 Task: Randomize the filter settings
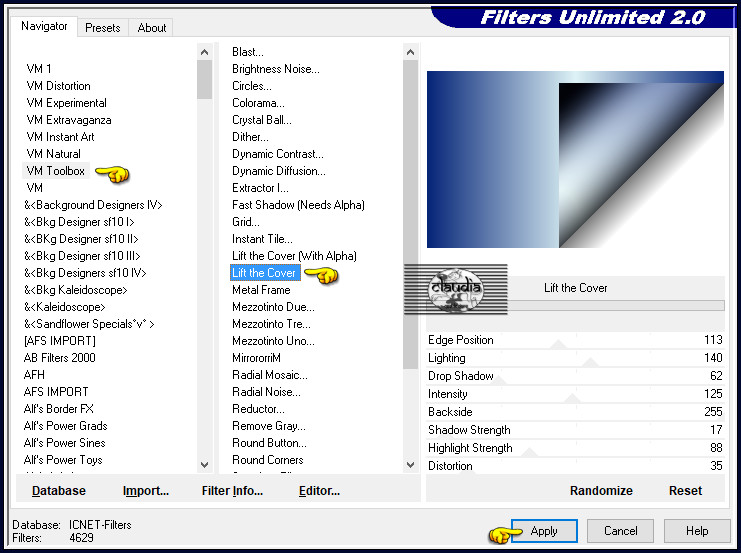(x=601, y=491)
